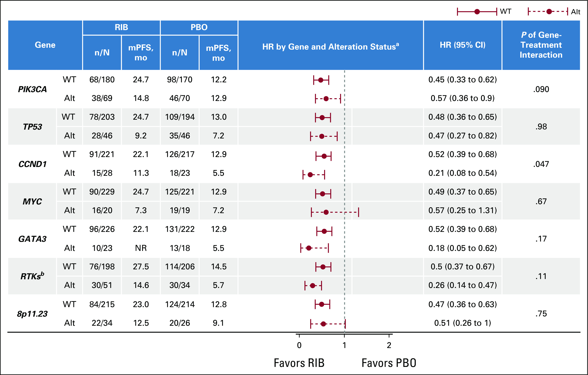Click the NR mPFS value for GATA3
The height and width of the screenshot is (375, 588).
pyautogui.click(x=141, y=248)
